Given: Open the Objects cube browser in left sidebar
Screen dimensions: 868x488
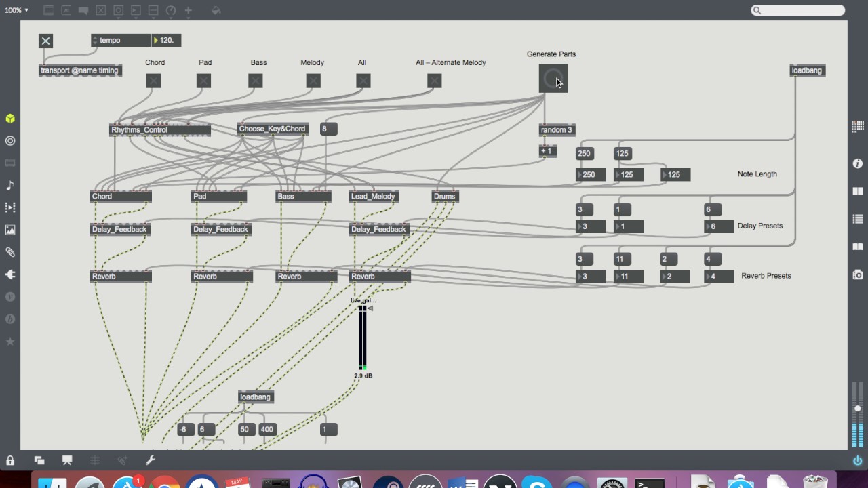Looking at the screenshot, I should [x=10, y=119].
